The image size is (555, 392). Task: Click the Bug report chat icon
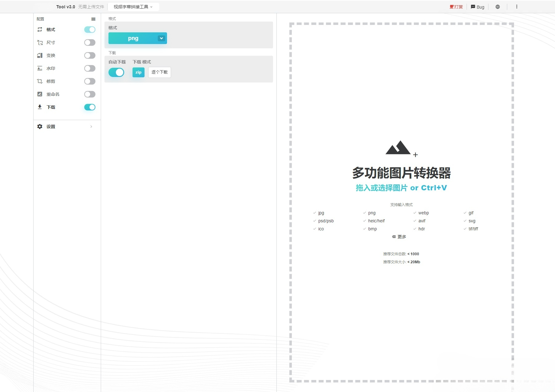473,7
